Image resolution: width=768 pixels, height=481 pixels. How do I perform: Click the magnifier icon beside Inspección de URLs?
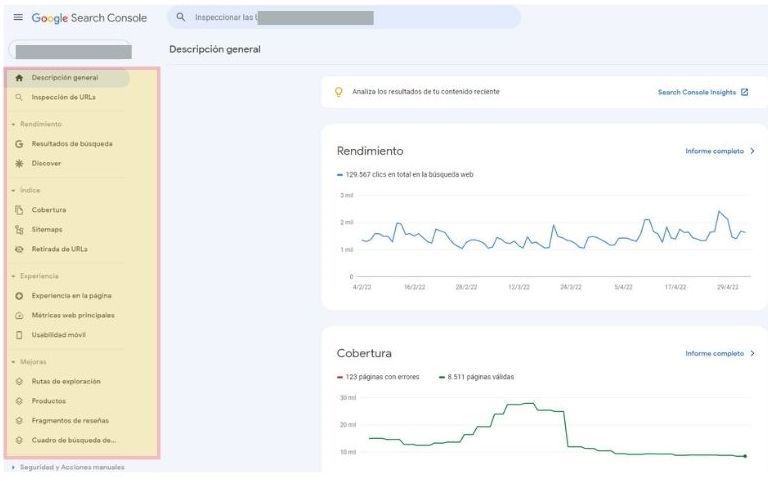point(19,97)
